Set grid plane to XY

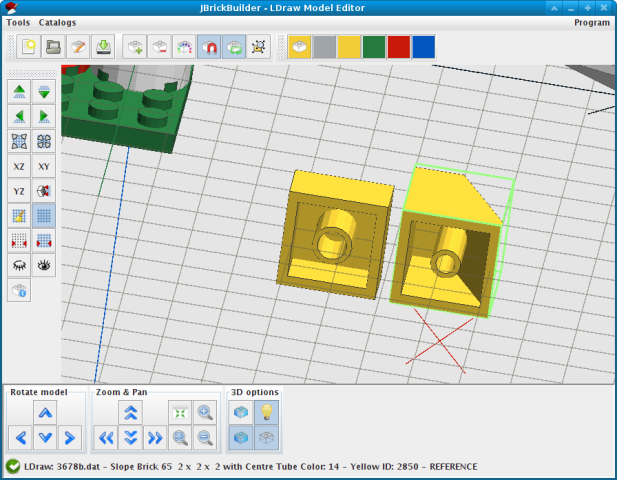pyautogui.click(x=44, y=166)
